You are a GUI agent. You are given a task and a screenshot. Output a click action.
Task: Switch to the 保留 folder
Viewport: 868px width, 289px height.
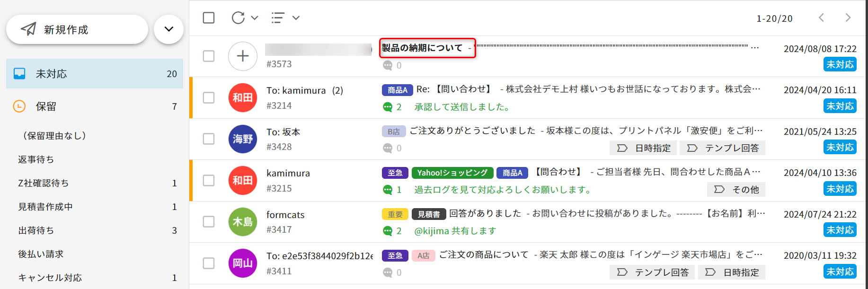[x=95, y=106]
